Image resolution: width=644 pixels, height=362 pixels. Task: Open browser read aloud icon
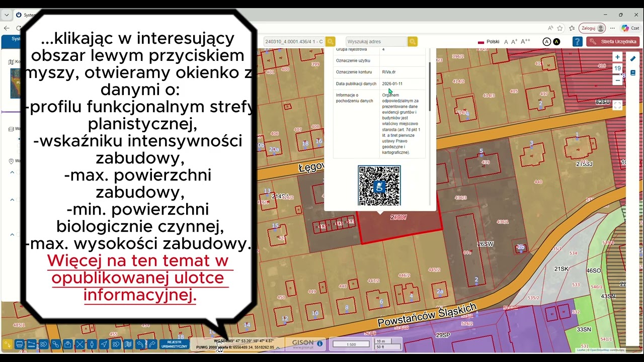point(551,28)
